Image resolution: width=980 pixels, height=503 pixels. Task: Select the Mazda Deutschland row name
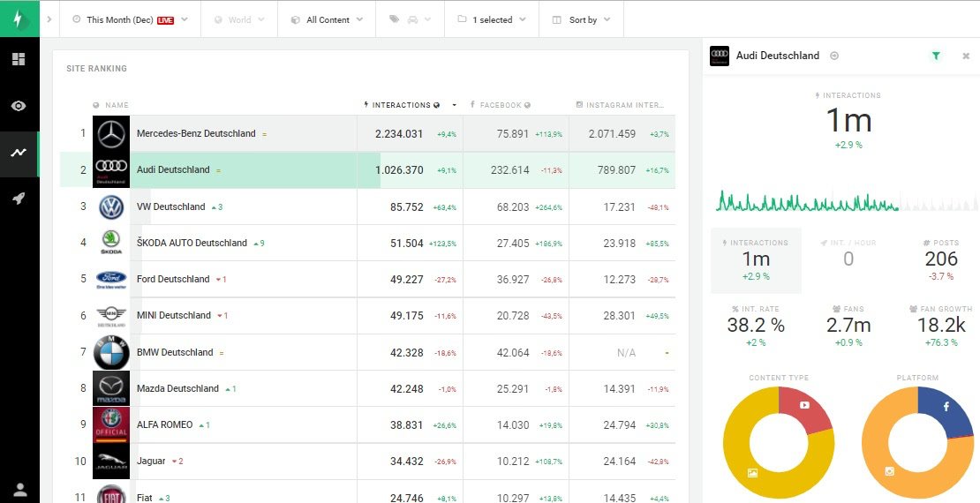(177, 388)
